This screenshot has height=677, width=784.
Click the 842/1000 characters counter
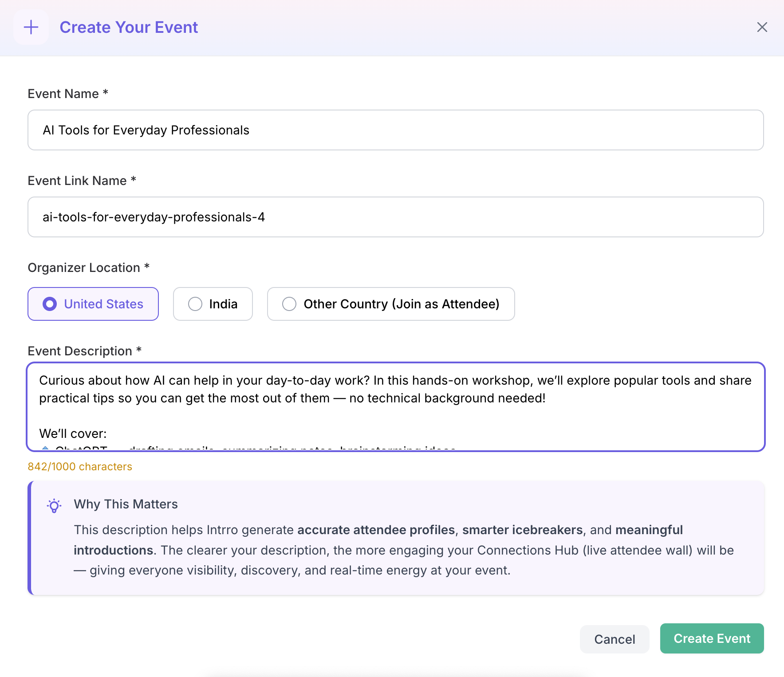tap(80, 467)
